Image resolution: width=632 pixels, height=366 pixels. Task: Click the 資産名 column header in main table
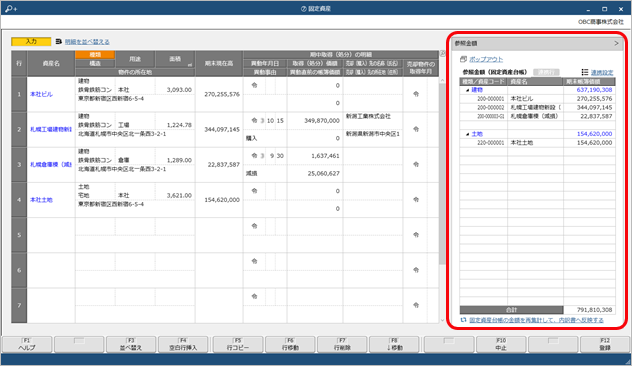pos(51,63)
